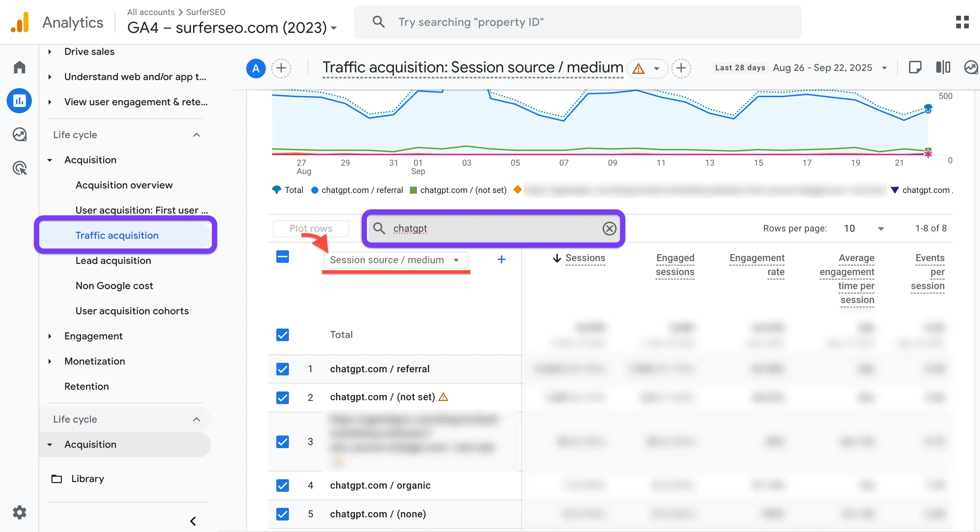Viewport: 980px width, 532px height.
Task: Open the Home icon in left rail
Action: pyautogui.click(x=19, y=68)
